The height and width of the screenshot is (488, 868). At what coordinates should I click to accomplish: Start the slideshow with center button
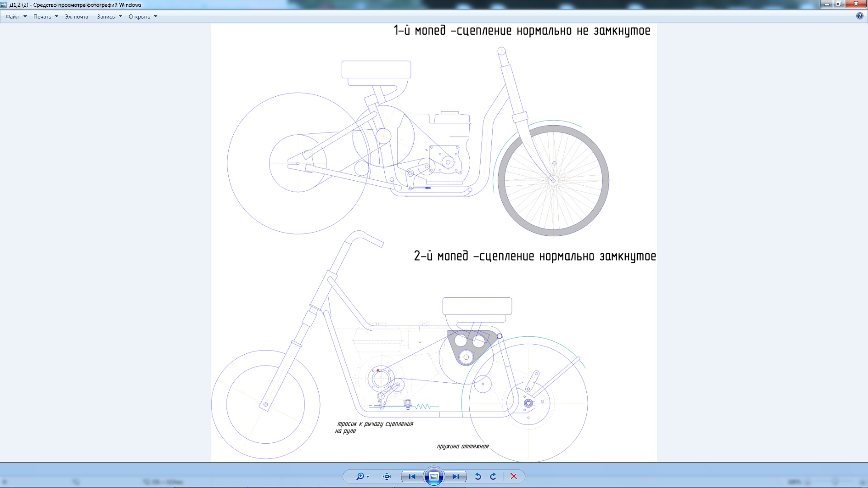click(434, 476)
